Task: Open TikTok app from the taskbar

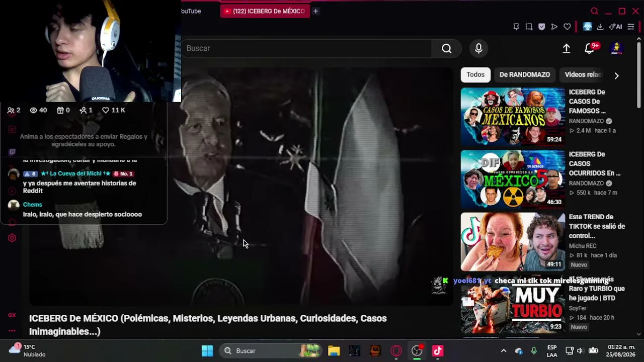Action: [438, 351]
